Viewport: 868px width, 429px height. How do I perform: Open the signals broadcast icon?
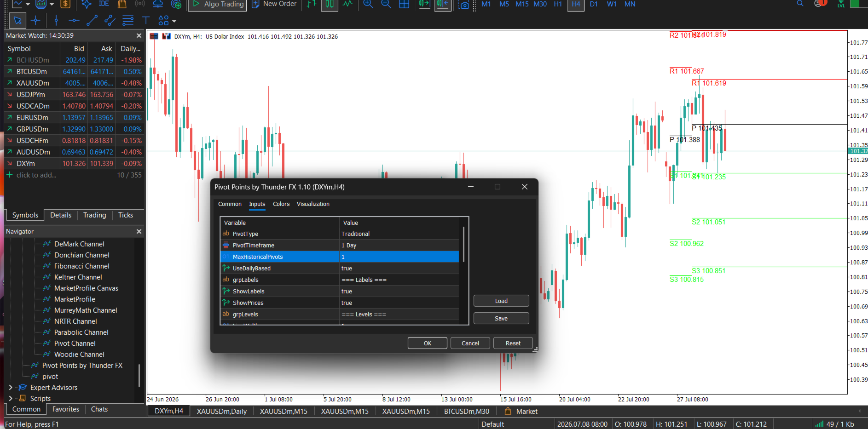[140, 4]
